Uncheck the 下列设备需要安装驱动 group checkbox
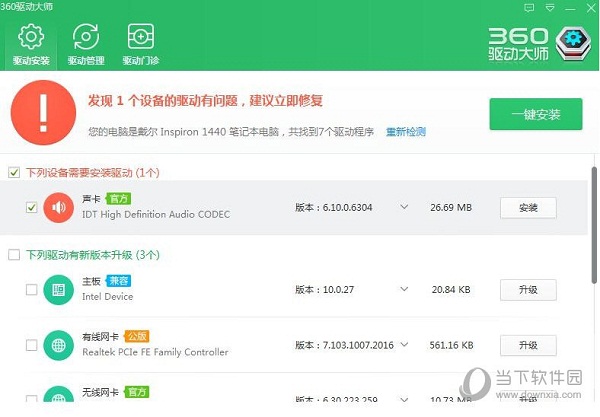 [x=14, y=173]
